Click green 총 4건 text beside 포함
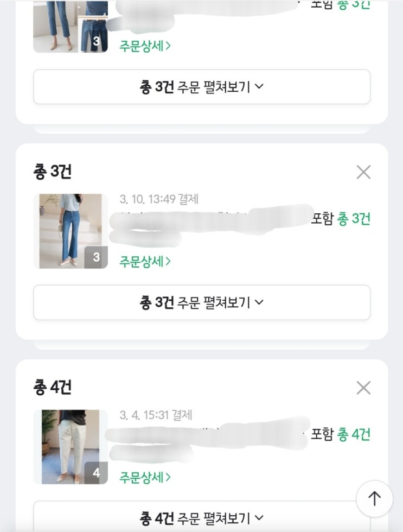The image size is (403, 532). (x=354, y=434)
